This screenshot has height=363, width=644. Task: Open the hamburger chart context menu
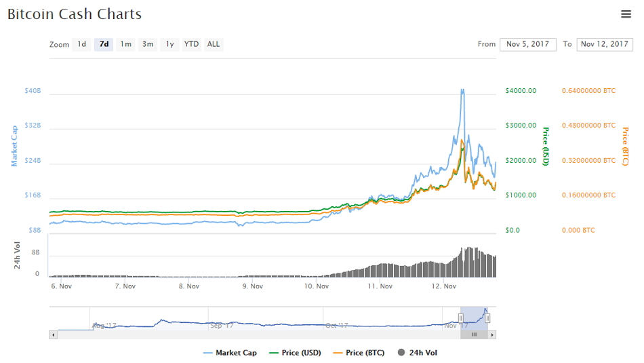pyautogui.click(x=626, y=14)
